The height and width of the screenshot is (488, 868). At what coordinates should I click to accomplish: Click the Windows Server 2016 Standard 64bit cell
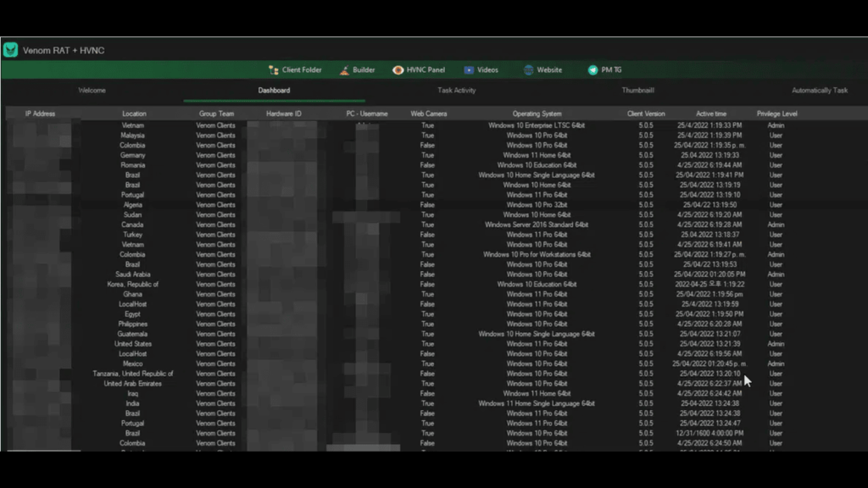[x=537, y=225]
